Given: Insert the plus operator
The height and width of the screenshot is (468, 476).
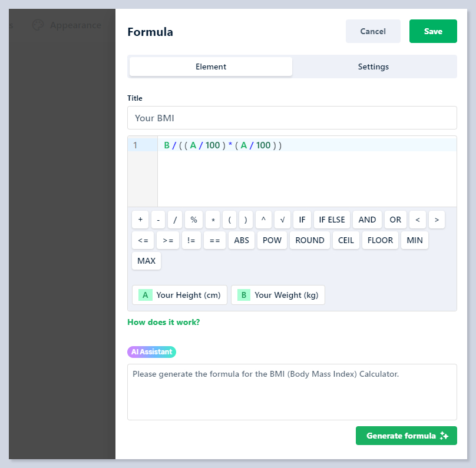Looking at the screenshot, I should click(x=140, y=220).
